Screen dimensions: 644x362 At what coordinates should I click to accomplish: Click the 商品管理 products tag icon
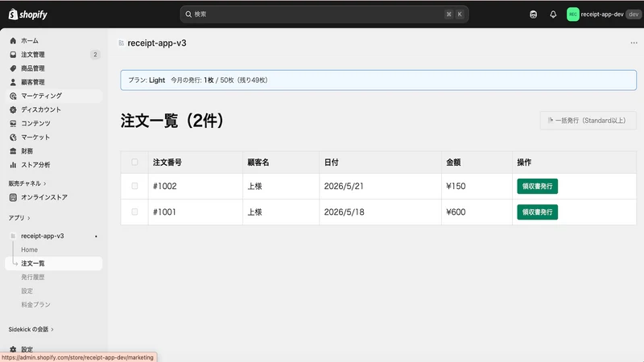13,68
